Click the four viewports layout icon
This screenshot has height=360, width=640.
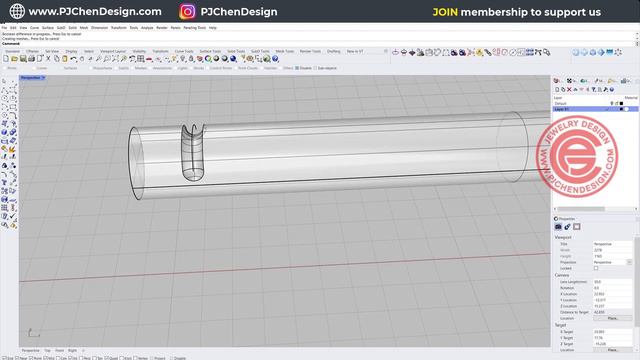(x=141, y=59)
